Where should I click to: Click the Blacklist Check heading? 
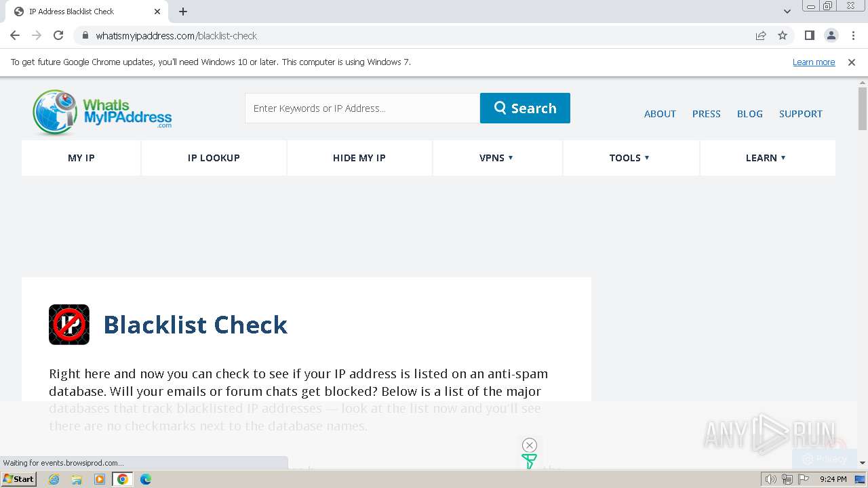pyautogui.click(x=195, y=325)
